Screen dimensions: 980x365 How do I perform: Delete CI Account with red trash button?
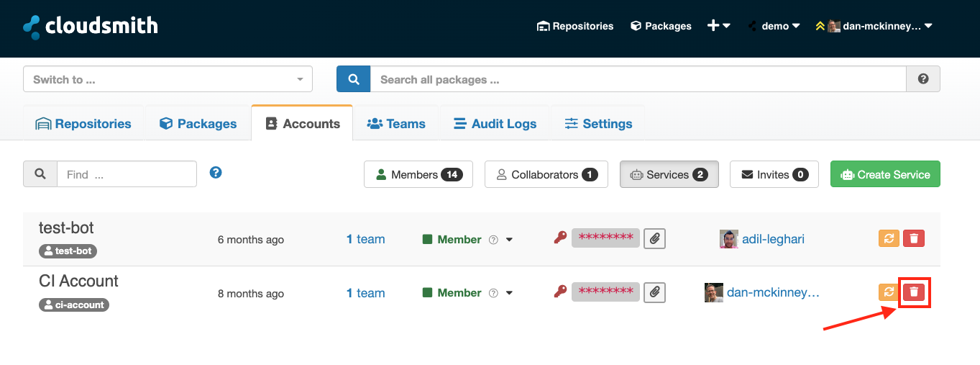click(914, 292)
